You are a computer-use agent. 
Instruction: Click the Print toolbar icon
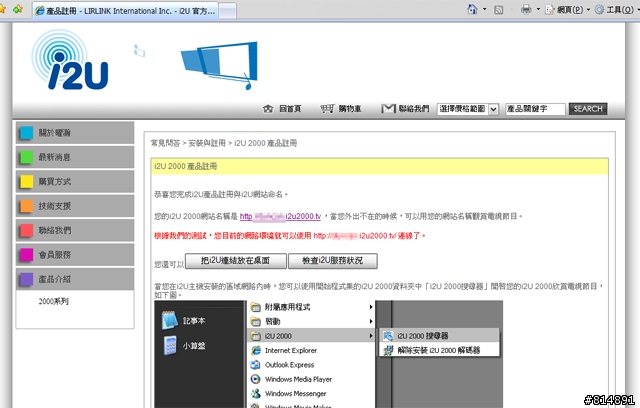click(526, 9)
